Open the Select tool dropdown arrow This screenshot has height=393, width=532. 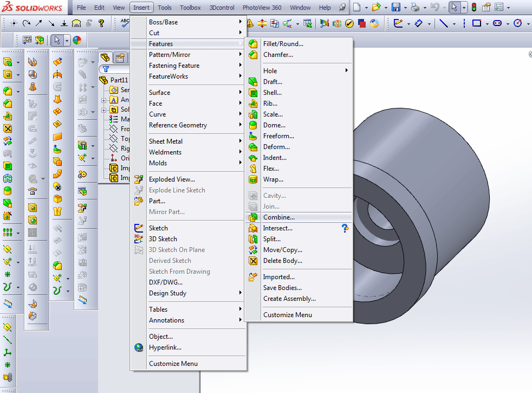pyautogui.click(x=464, y=8)
